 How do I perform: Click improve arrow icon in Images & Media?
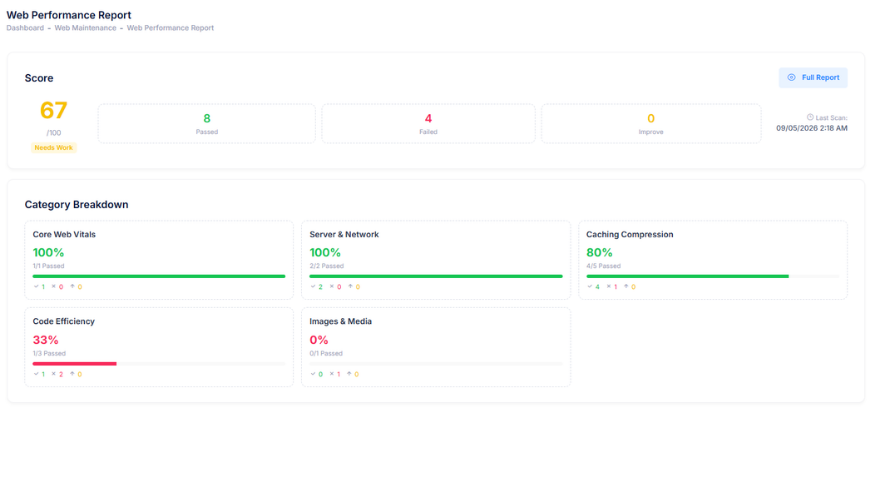tap(349, 374)
